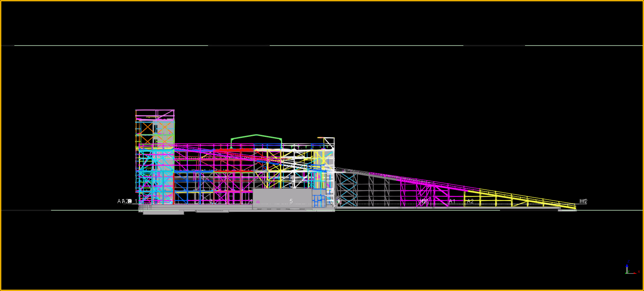Image resolution: width=644 pixels, height=291 pixels.
Task: Click grid label A1 on conveyor ramp
Action: click(452, 201)
